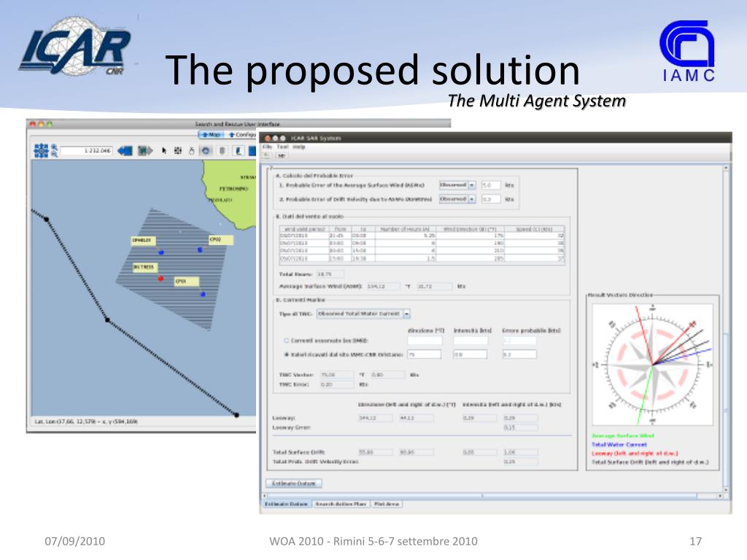Image resolution: width=747 pixels, height=560 pixels.
Task: Click the errore probabile field containing 0.2
Action: [x=519, y=354]
